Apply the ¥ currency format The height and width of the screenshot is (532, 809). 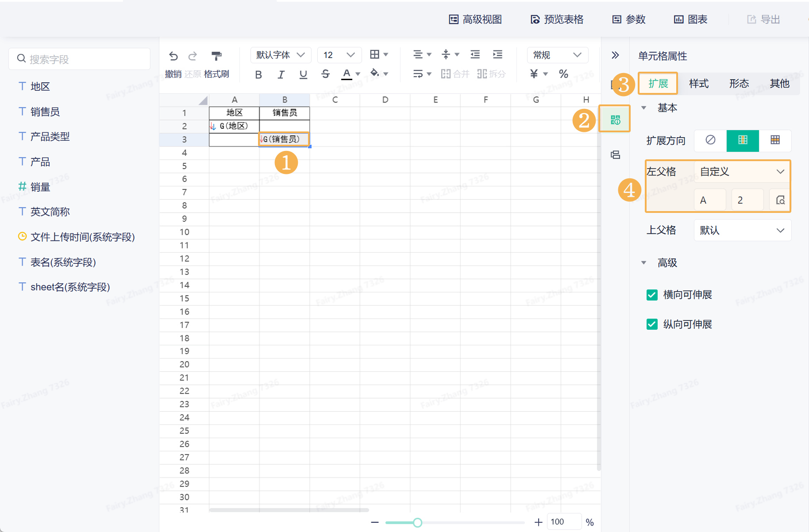coord(534,74)
